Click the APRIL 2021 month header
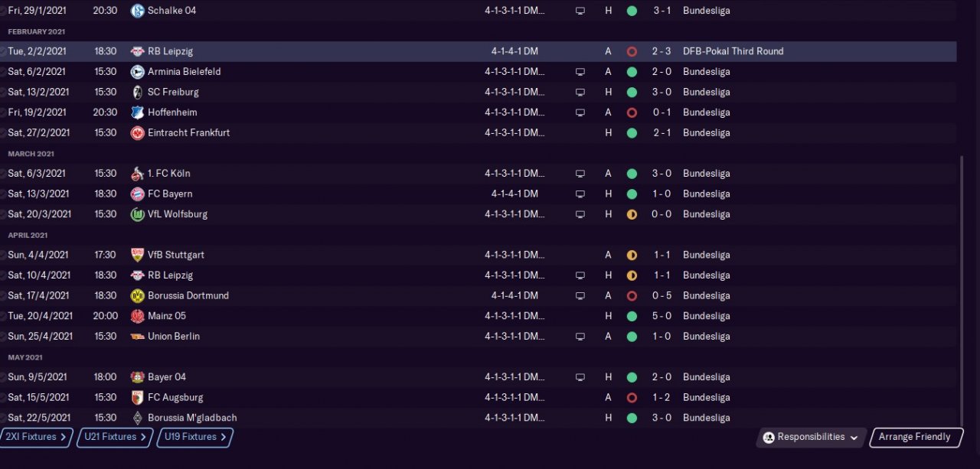The width and height of the screenshot is (980, 469). click(28, 235)
